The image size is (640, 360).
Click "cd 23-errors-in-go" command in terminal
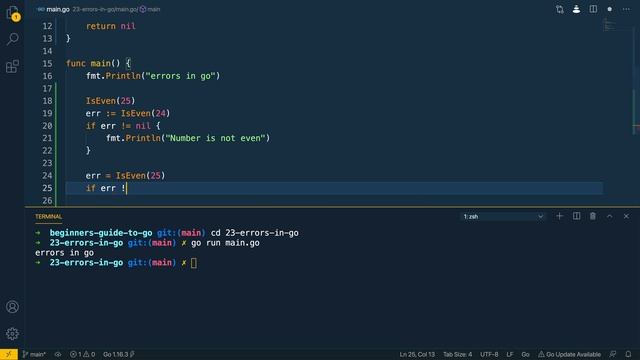[x=255, y=233]
